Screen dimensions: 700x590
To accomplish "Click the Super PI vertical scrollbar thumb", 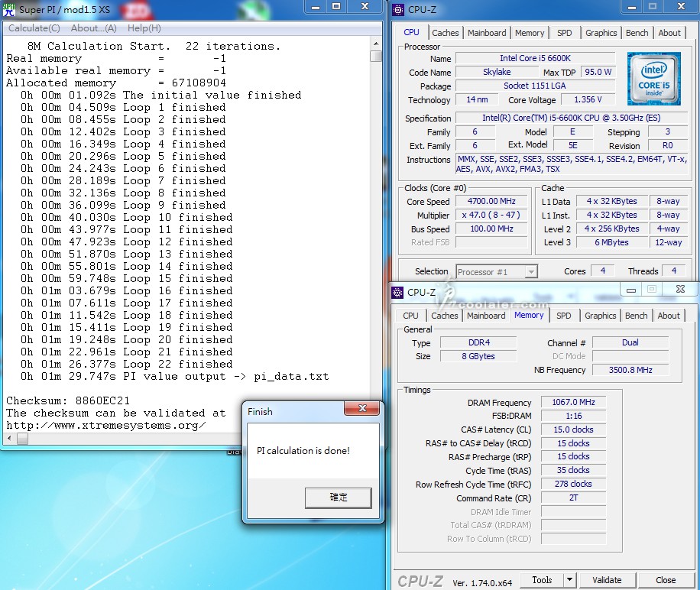I will tap(376, 57).
